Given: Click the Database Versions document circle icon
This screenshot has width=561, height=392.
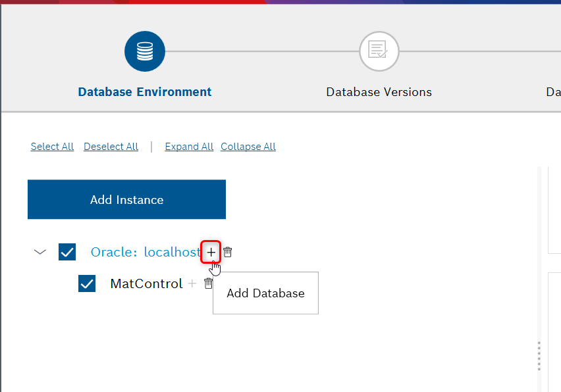Looking at the screenshot, I should pyautogui.click(x=379, y=51).
